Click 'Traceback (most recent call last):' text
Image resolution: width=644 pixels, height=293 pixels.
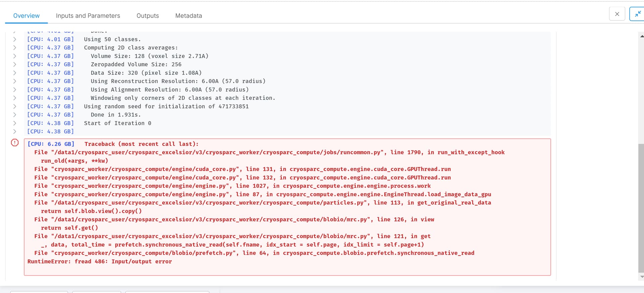(142, 144)
